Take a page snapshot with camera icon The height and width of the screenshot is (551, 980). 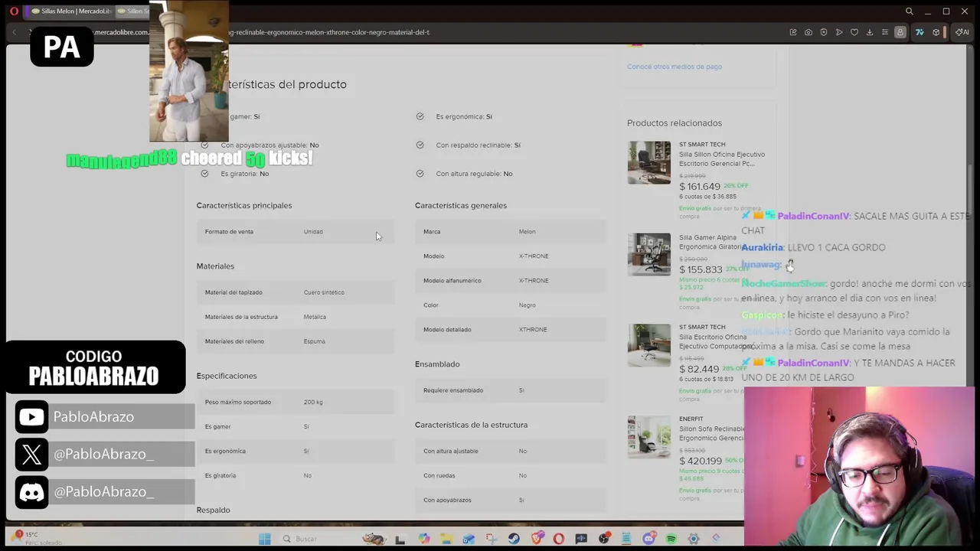click(x=808, y=32)
